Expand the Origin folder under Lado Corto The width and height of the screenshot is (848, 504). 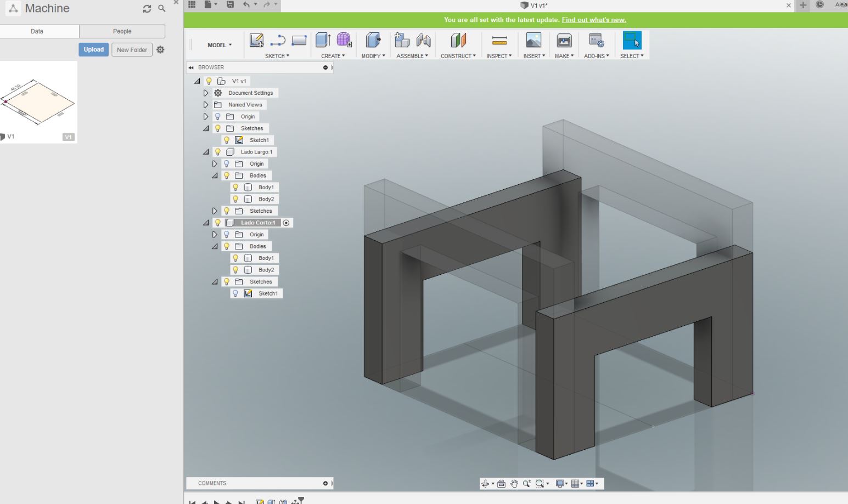[x=215, y=235]
